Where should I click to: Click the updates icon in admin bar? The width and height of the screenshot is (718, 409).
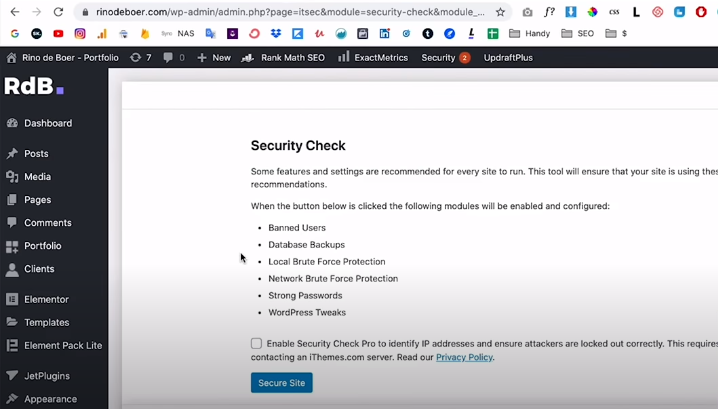[x=141, y=58]
